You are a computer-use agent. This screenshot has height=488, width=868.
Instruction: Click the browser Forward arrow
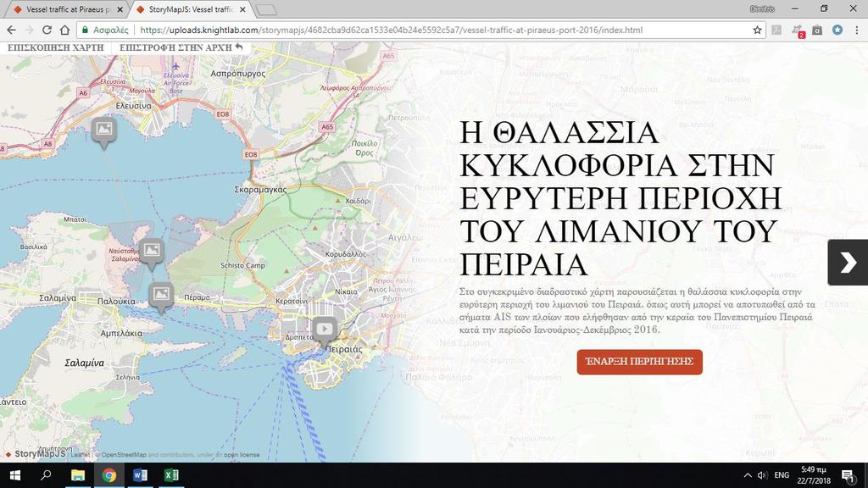(x=30, y=30)
